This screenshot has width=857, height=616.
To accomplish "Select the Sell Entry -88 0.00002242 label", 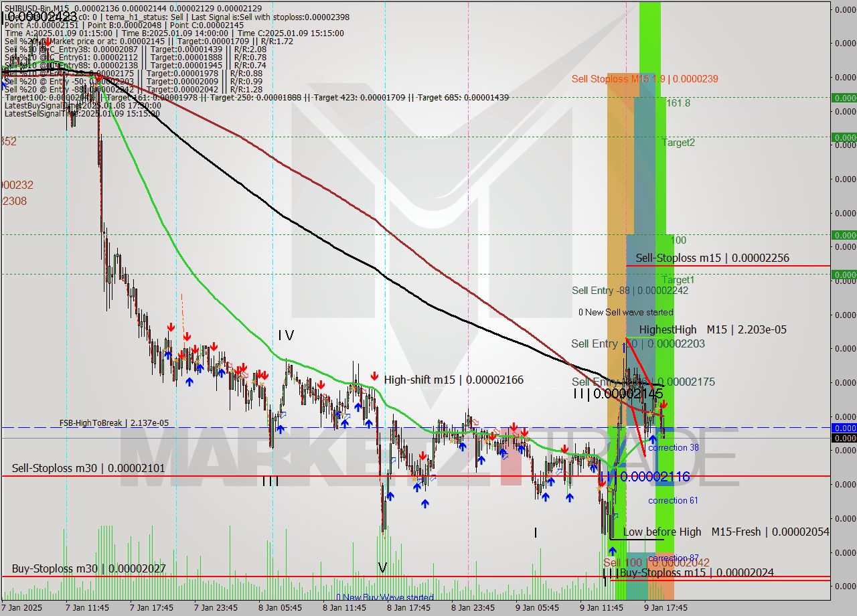I will click(630, 291).
